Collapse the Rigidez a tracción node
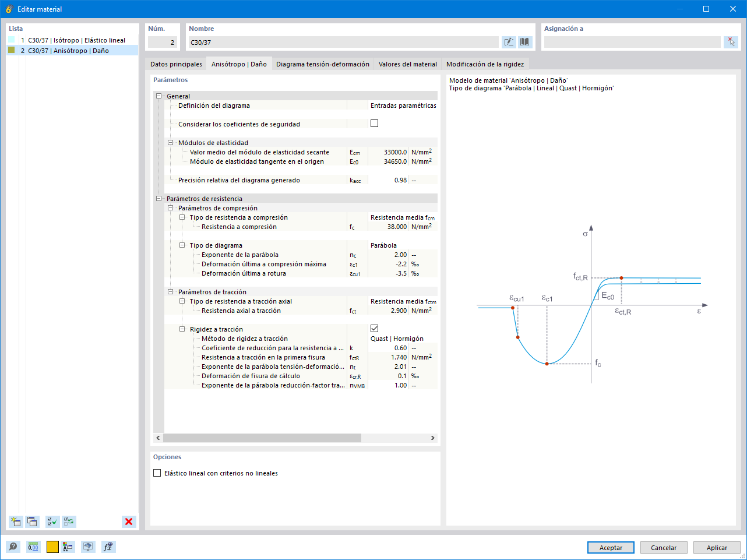 click(x=182, y=329)
